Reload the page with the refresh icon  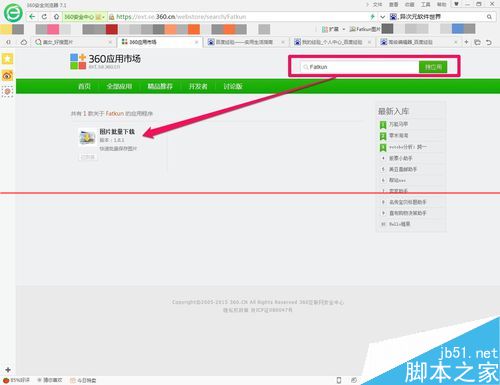pyautogui.click(x=44, y=16)
